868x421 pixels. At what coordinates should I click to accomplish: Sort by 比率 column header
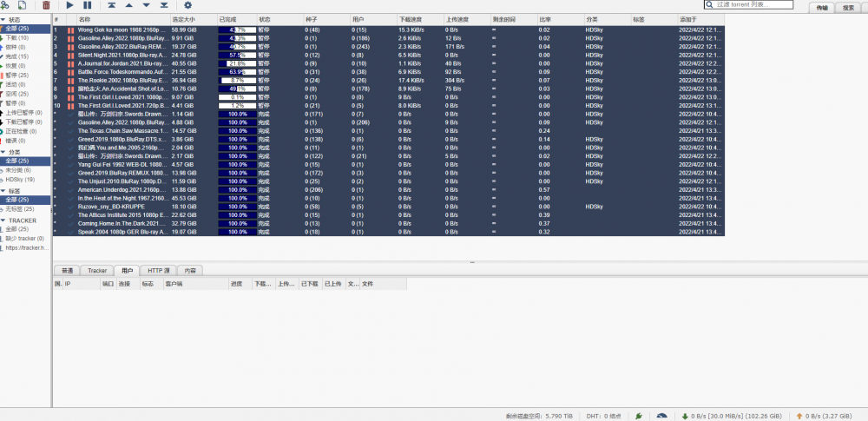[x=560, y=19]
